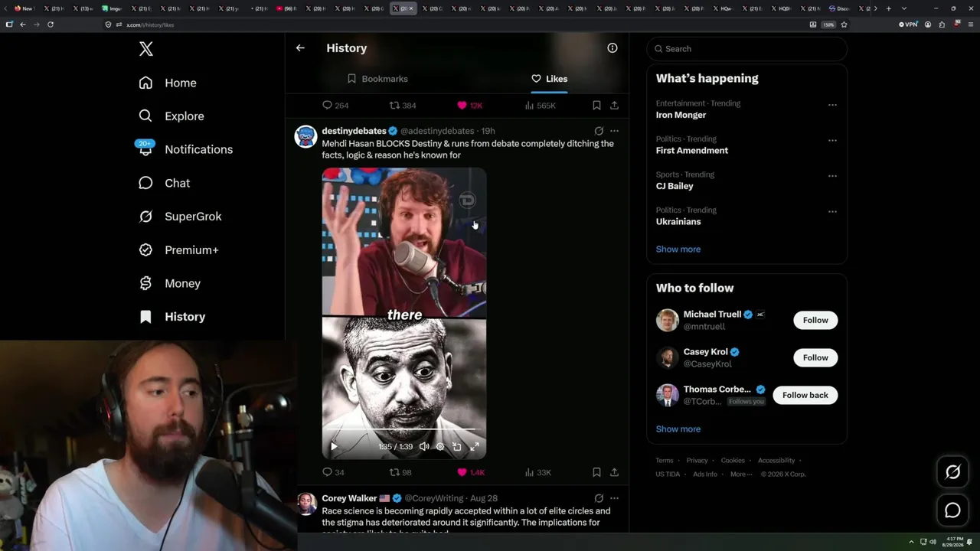The width and height of the screenshot is (980, 551).
Task: Open the Iron Monger trending topic
Action: [x=681, y=115]
